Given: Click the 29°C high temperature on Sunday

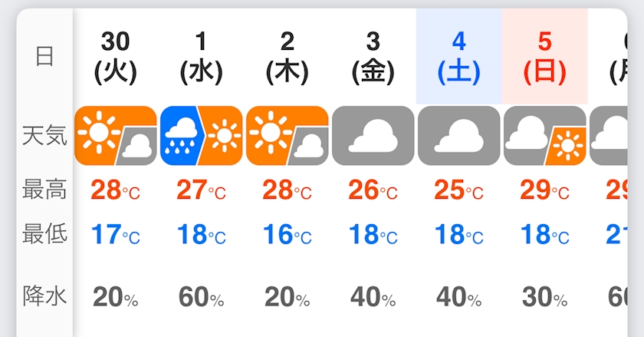Looking at the screenshot, I should (544, 190).
